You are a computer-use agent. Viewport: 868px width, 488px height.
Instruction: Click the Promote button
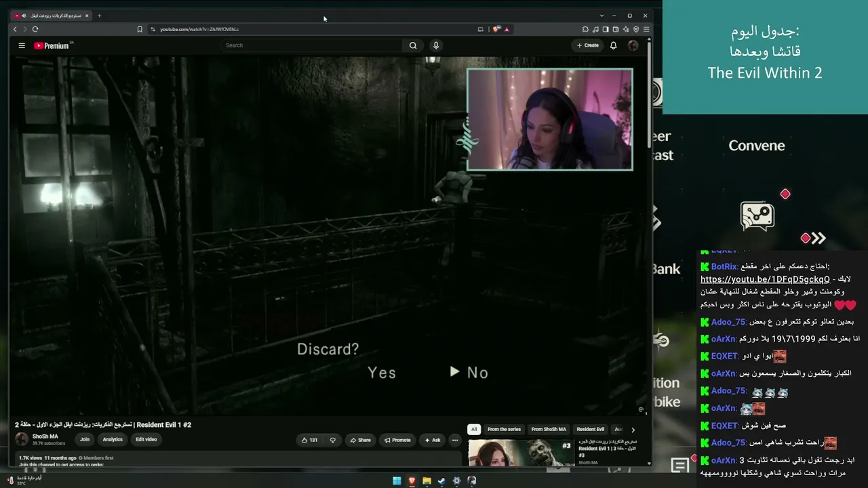(397, 440)
